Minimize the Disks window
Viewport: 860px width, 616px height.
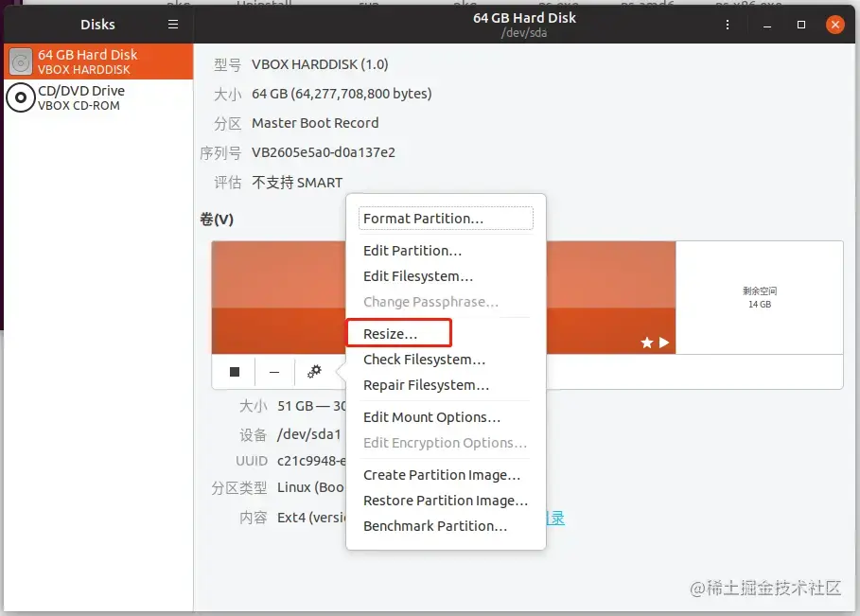click(x=767, y=25)
